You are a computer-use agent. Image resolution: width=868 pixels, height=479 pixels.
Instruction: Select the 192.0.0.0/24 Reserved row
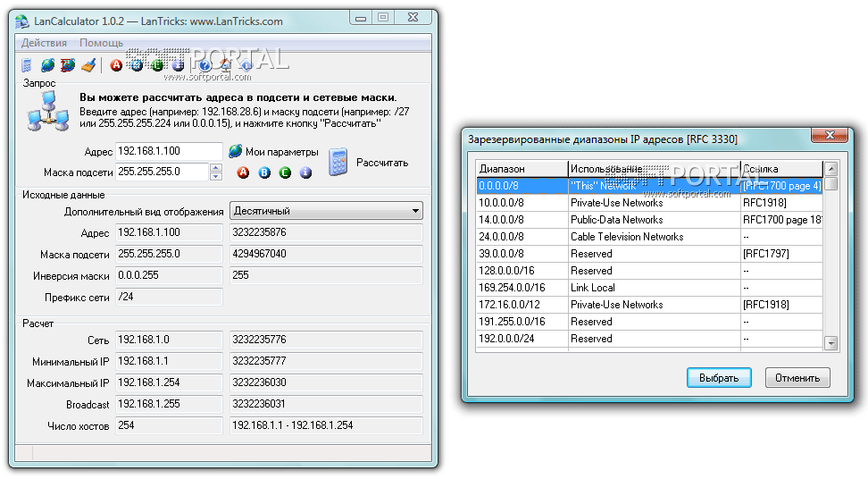[x=649, y=339]
